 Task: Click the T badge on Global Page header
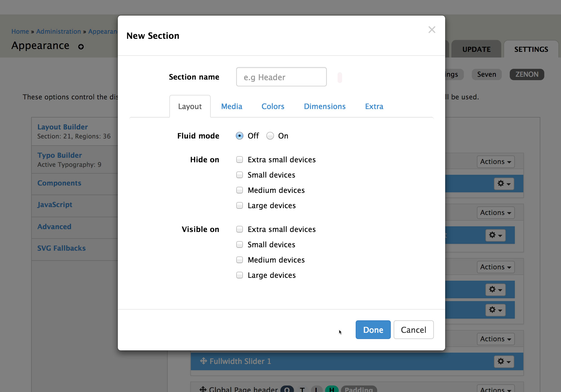302,389
